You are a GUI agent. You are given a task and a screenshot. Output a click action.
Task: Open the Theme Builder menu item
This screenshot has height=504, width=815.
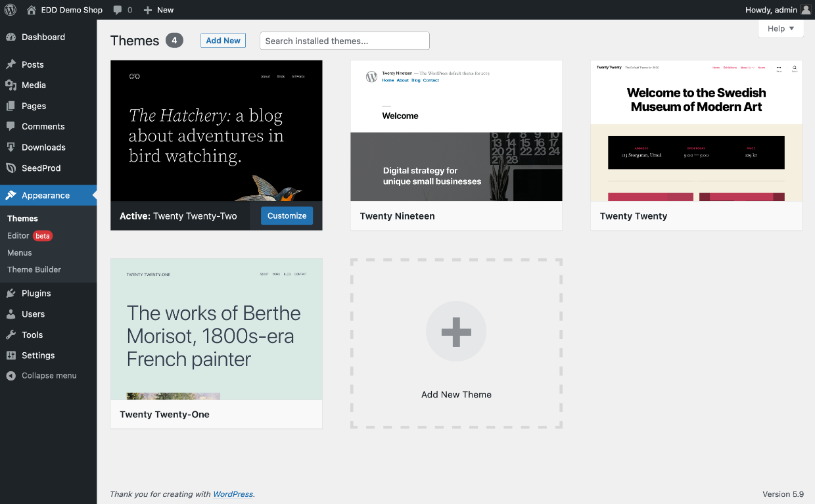34,269
